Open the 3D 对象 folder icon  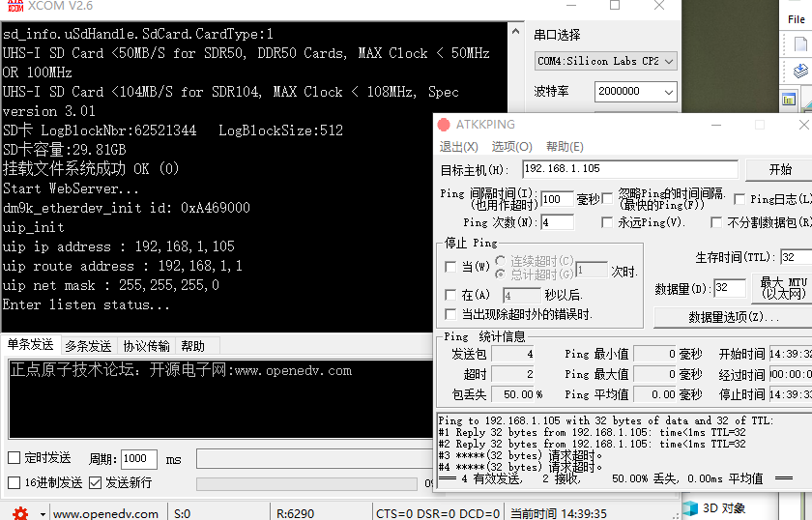click(x=690, y=508)
